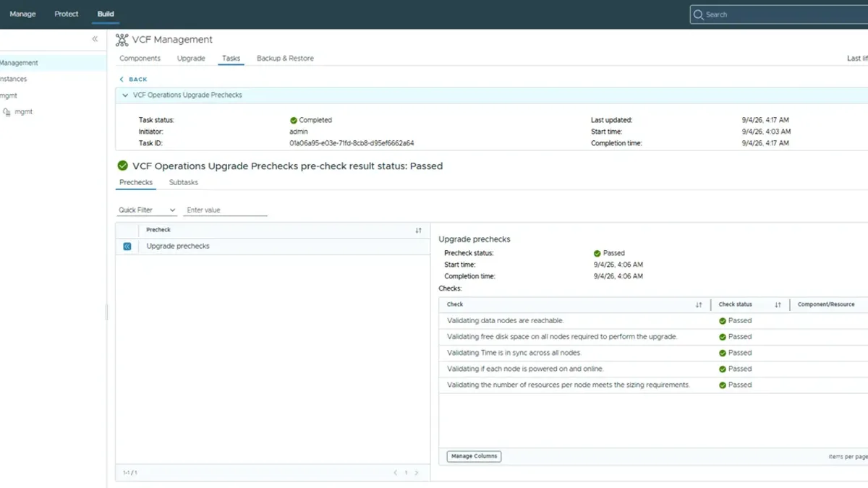Switch to the Subtasks tab
The height and width of the screenshot is (488, 868).
click(184, 183)
